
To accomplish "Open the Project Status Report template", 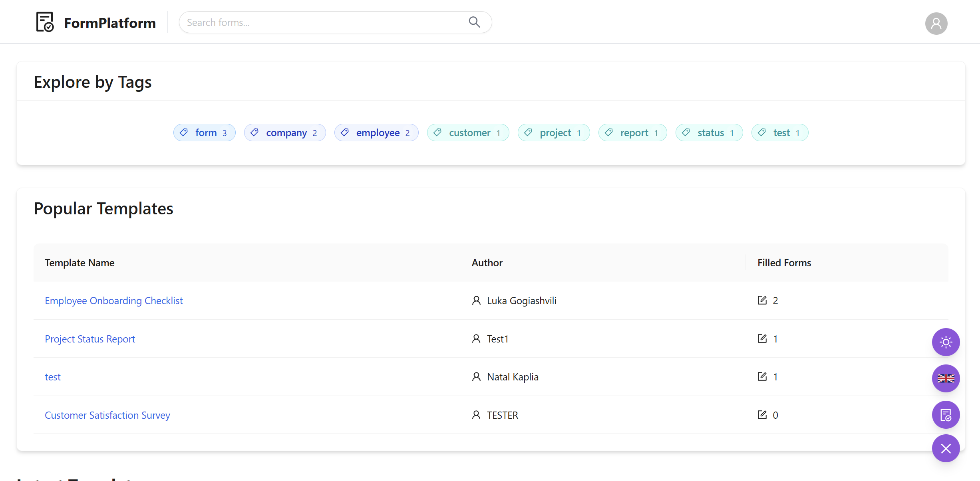I will (x=89, y=338).
